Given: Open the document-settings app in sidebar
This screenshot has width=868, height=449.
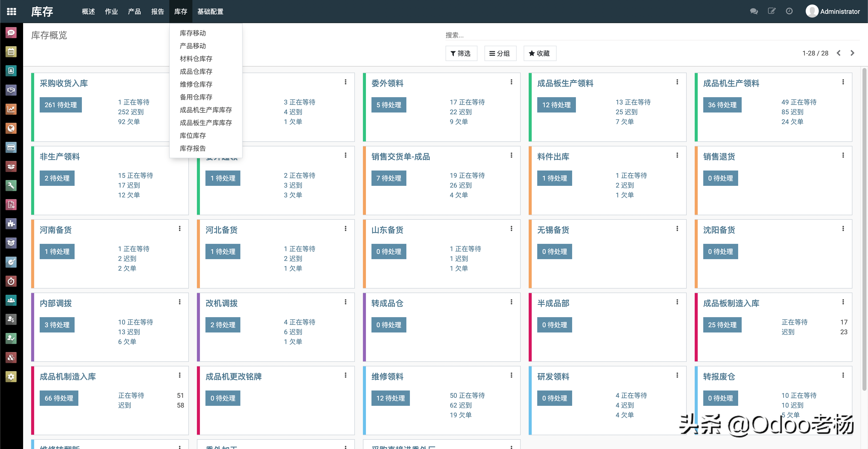Looking at the screenshot, I should click(11, 205).
